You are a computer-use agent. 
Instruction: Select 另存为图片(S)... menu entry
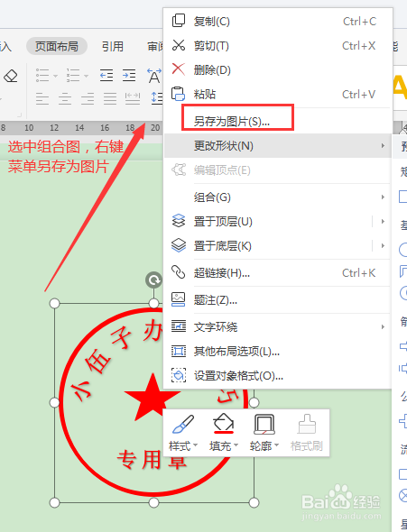[278, 121]
